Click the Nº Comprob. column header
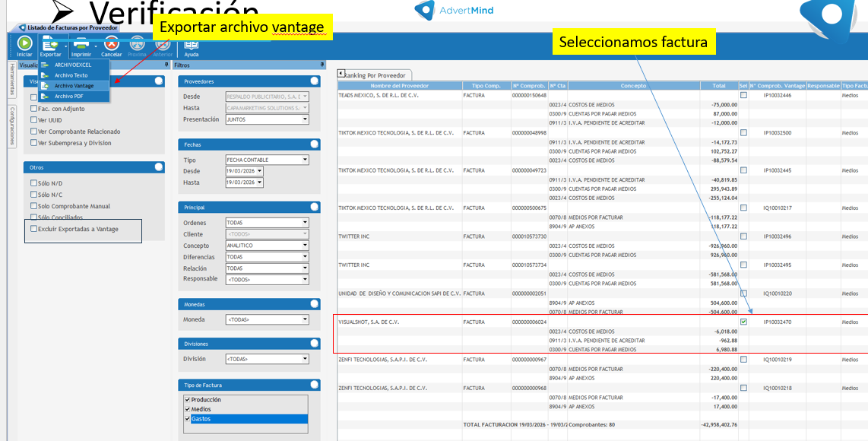 pos(529,86)
